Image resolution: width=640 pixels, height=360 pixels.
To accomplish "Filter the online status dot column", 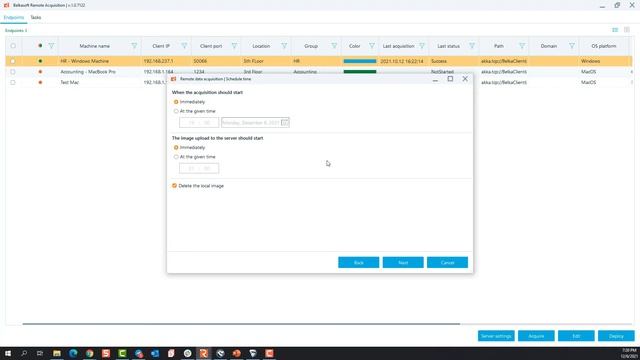I will (x=51, y=46).
